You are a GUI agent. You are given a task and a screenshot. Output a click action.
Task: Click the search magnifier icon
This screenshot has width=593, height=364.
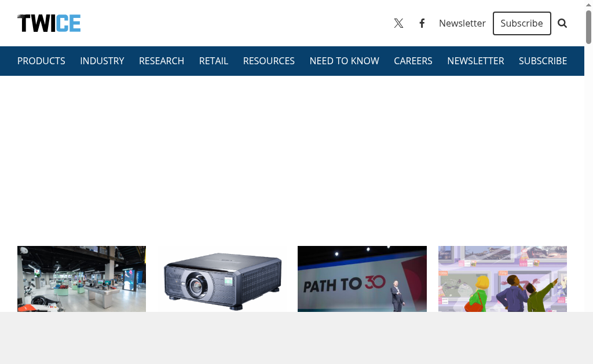(x=562, y=23)
